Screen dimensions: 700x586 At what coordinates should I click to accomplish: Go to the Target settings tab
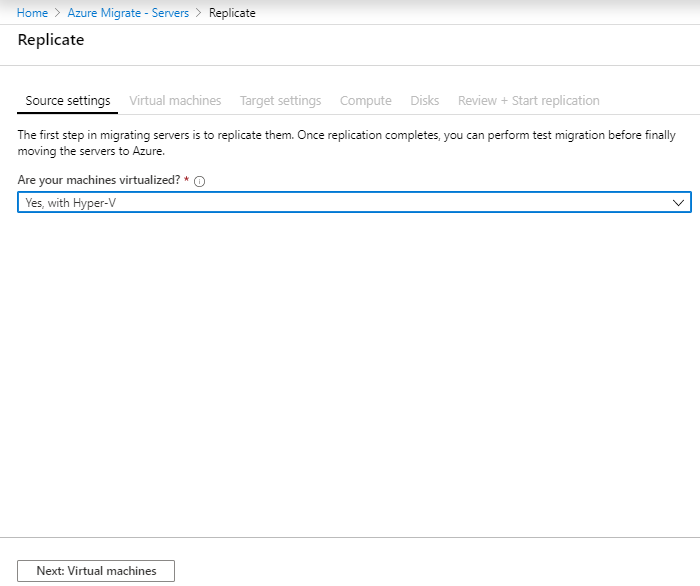tap(280, 101)
